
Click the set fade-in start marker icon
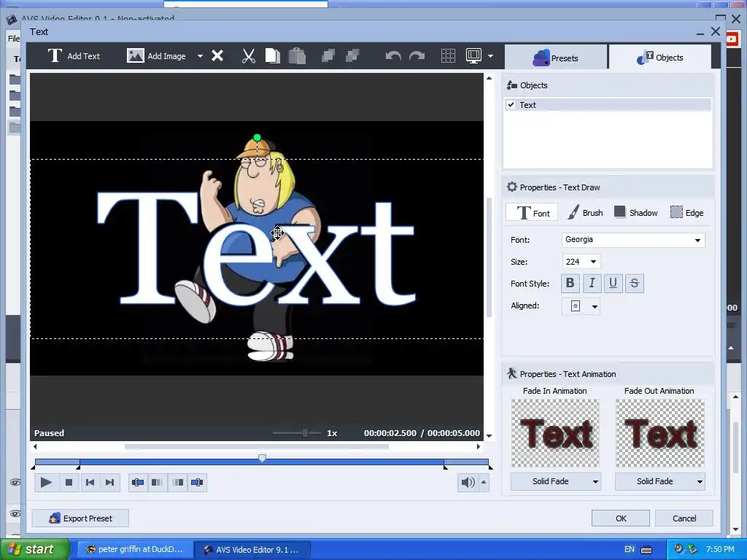[138, 483]
